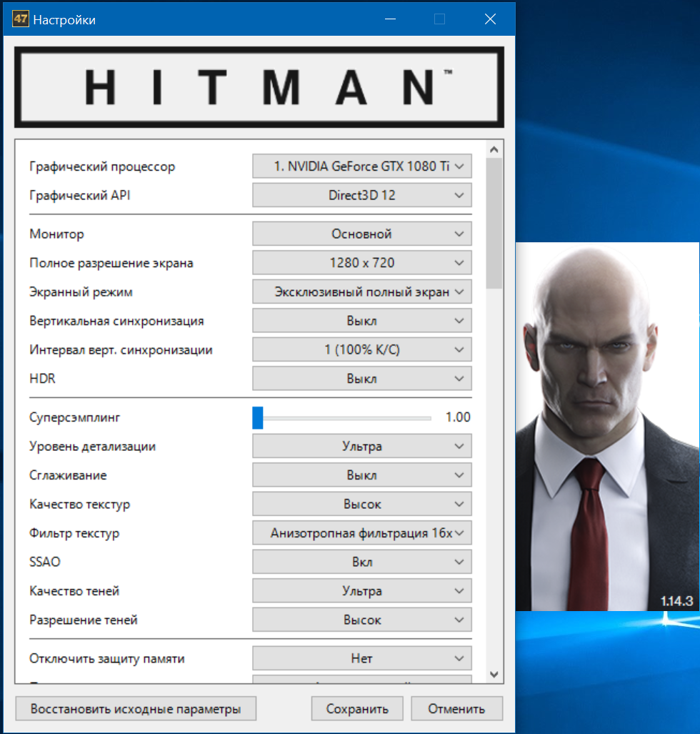Expand the Качество текстур dropdown
This screenshot has width=700, height=734.
click(361, 504)
